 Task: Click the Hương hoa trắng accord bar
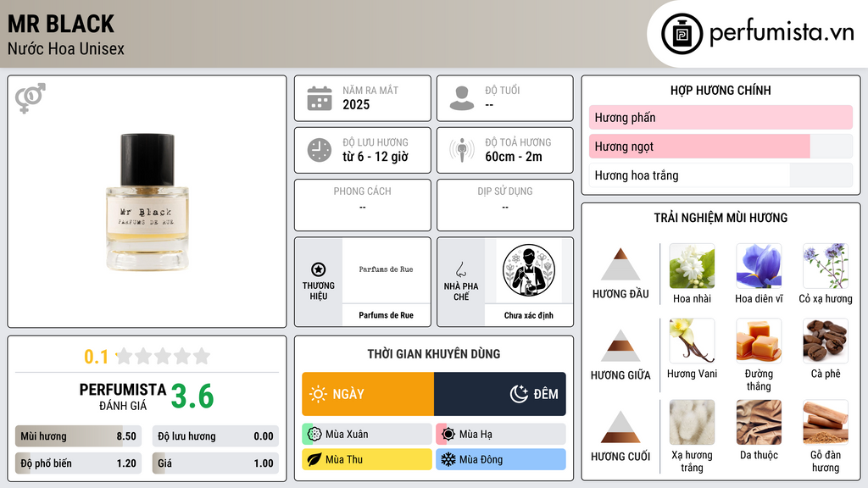point(721,175)
